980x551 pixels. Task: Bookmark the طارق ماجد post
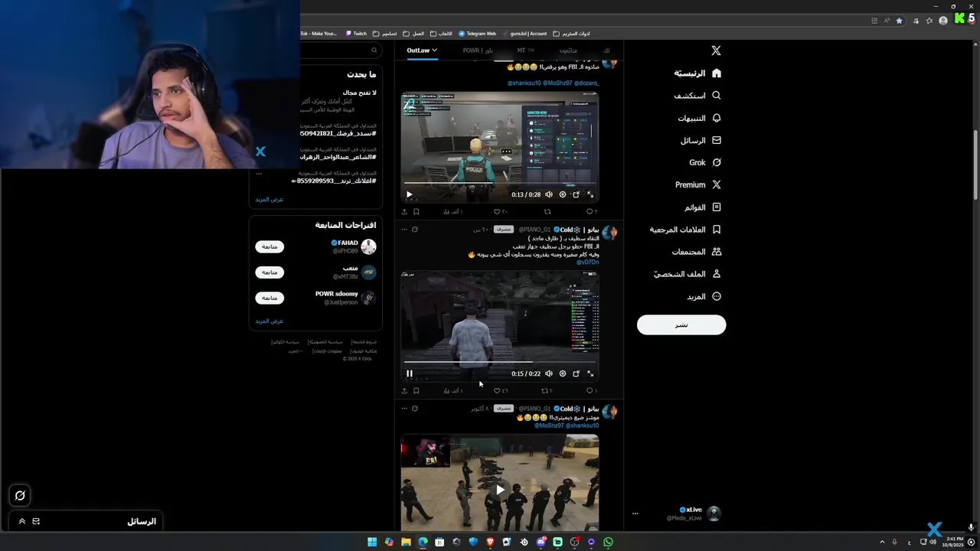416,391
